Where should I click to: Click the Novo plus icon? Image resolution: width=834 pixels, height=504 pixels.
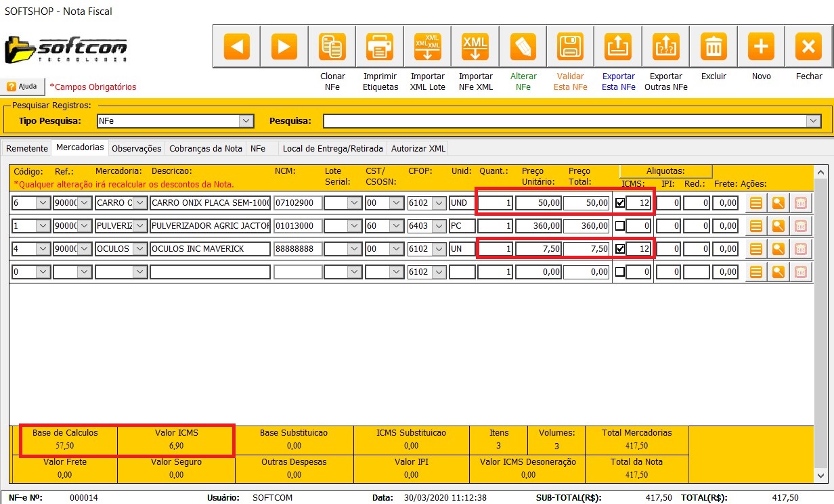[x=761, y=47]
